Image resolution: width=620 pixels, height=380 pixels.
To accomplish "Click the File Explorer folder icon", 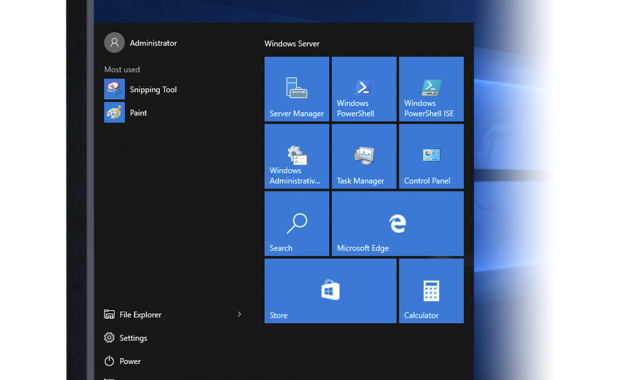I will point(109,314).
